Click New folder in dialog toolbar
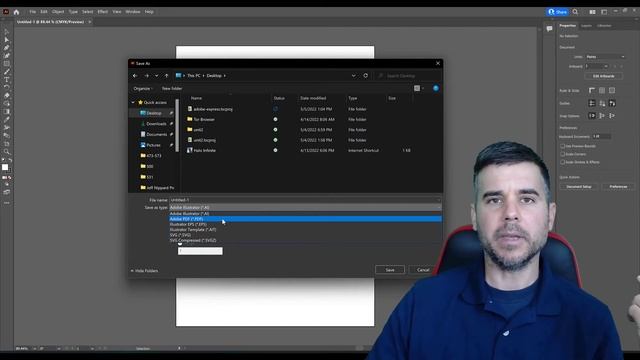Image resolution: width=640 pixels, height=360 pixels. point(172,89)
